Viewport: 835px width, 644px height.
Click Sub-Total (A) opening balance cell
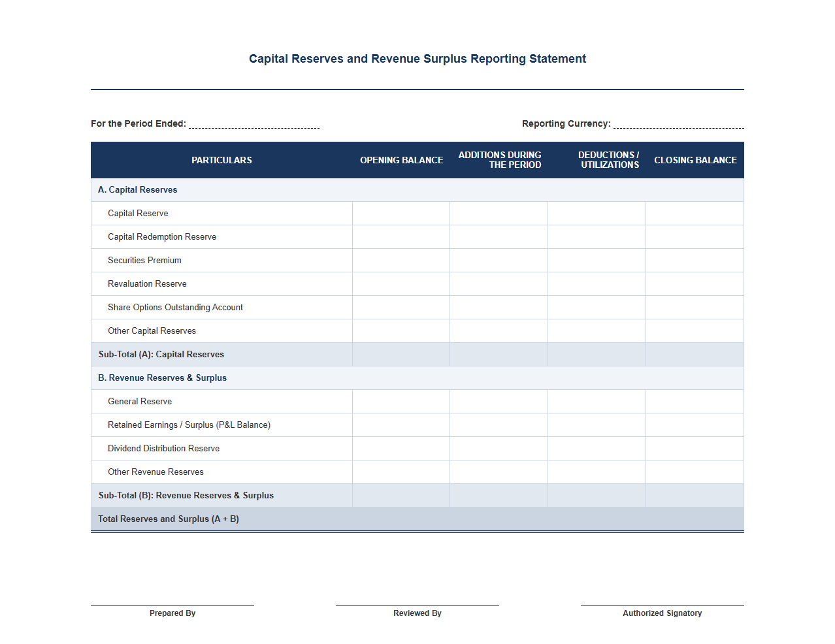(401, 355)
